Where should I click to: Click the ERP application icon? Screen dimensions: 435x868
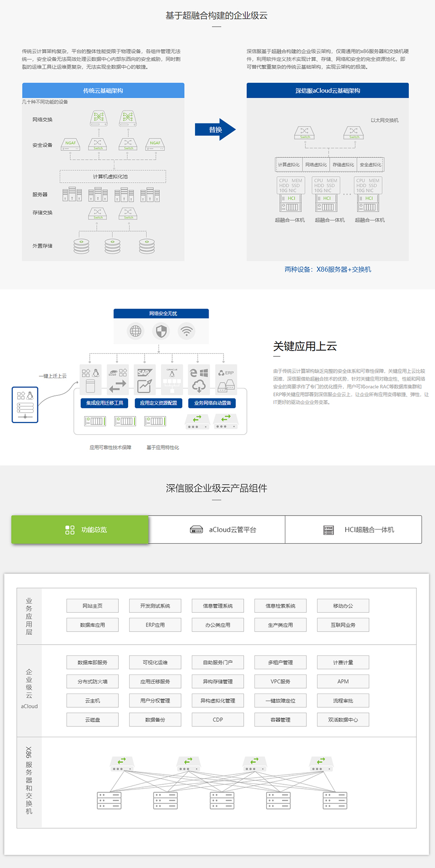point(226,380)
